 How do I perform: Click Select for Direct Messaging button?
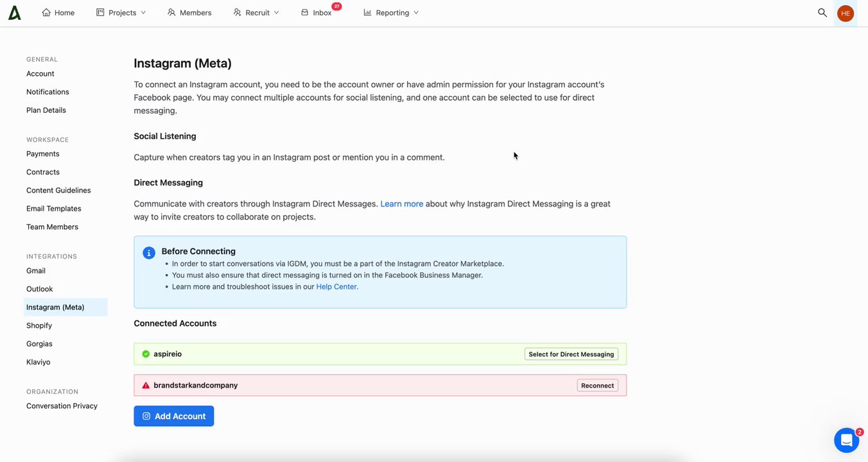(x=571, y=354)
